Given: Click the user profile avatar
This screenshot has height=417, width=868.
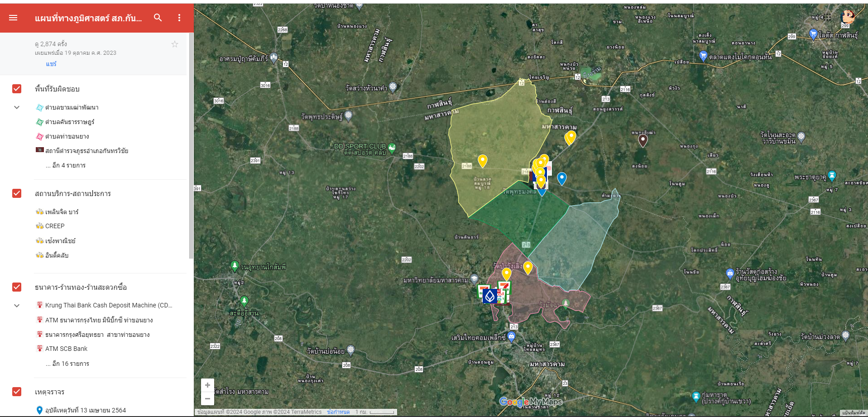Looking at the screenshot, I should point(847,17).
